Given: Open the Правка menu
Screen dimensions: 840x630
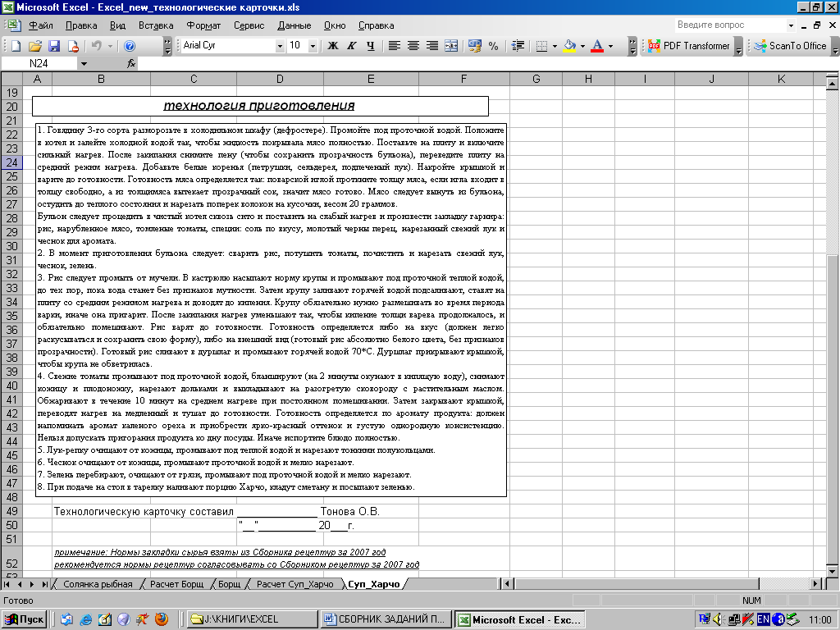Looking at the screenshot, I should point(81,25).
